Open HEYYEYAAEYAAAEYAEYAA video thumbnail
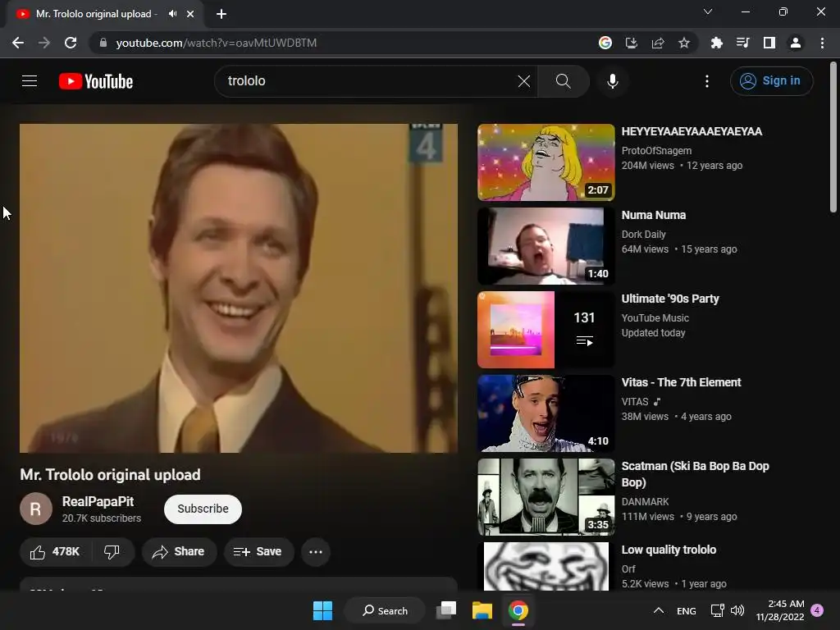 (546, 162)
